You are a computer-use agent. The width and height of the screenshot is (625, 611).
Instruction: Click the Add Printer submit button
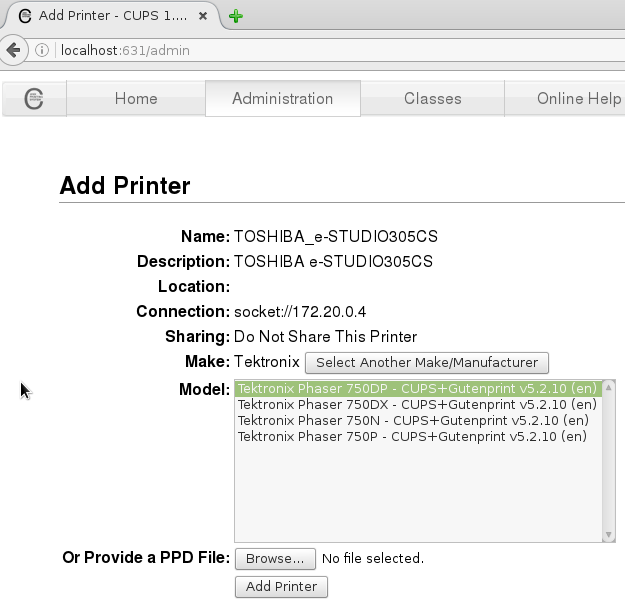pos(281,587)
